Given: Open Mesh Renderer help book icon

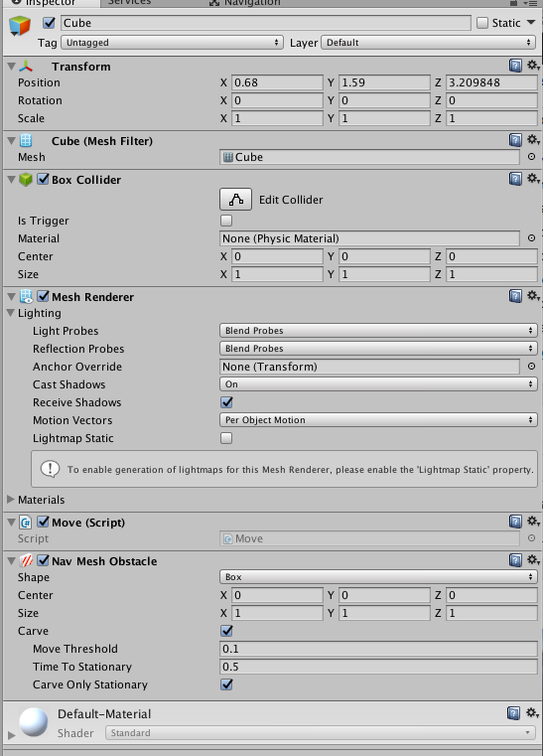Looking at the screenshot, I should point(515,296).
